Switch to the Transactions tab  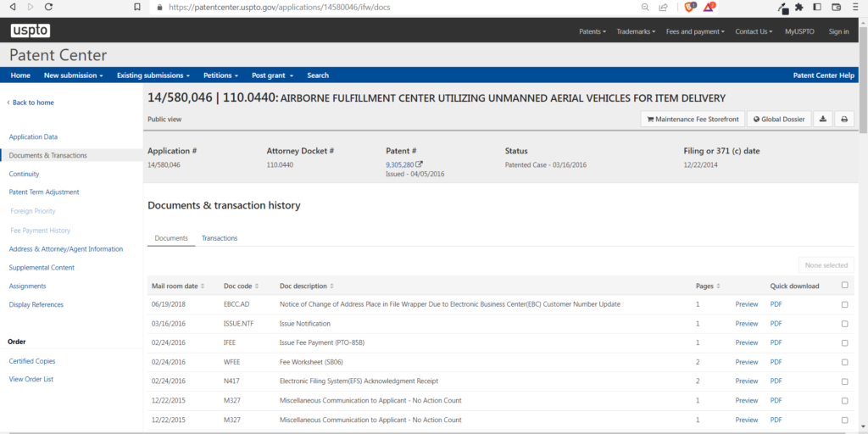(x=220, y=238)
